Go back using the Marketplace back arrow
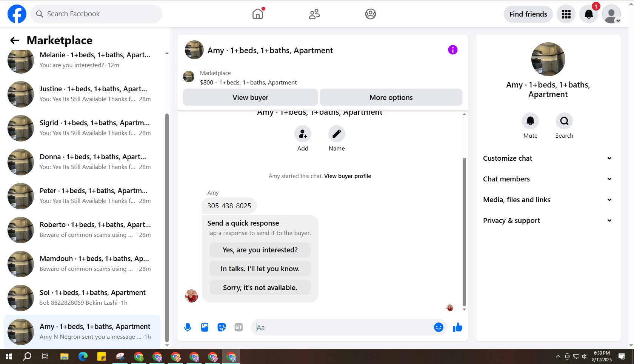Screen dimensions: 634x364 click(15, 40)
